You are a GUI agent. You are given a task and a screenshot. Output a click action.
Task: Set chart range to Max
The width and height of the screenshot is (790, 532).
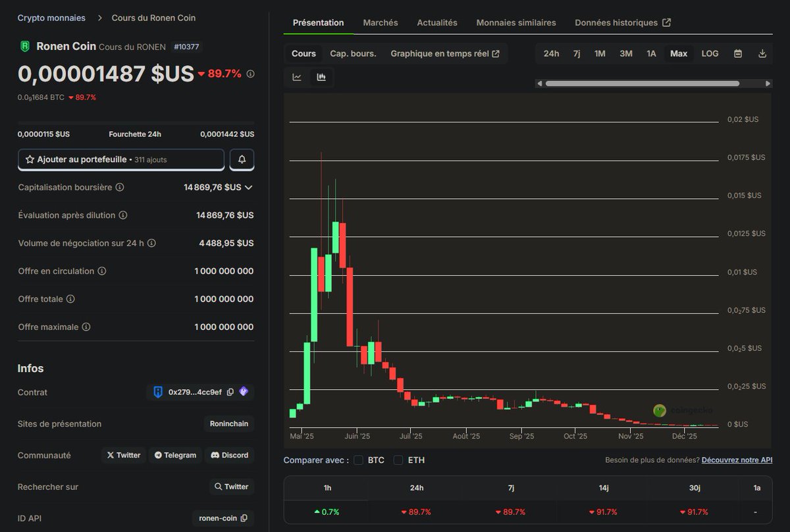[679, 53]
